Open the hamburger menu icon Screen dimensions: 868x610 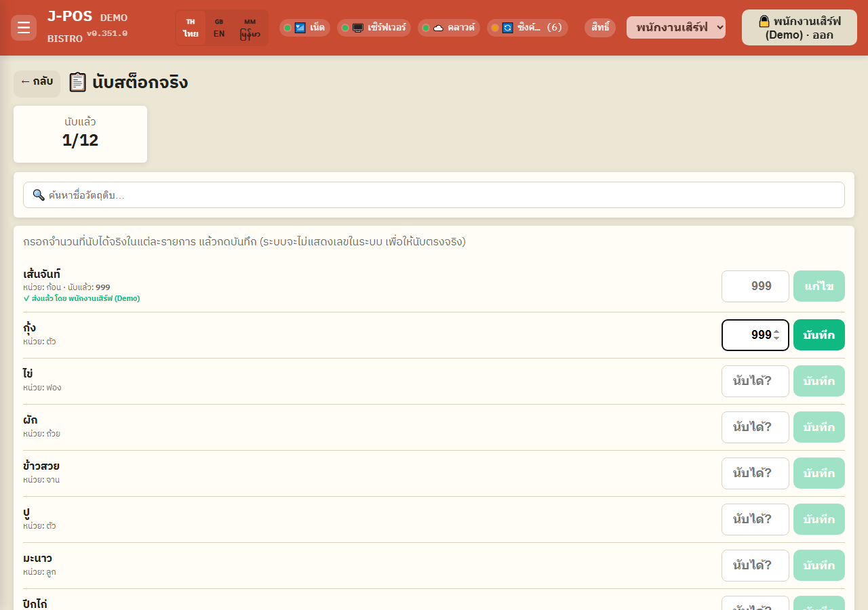[24, 28]
